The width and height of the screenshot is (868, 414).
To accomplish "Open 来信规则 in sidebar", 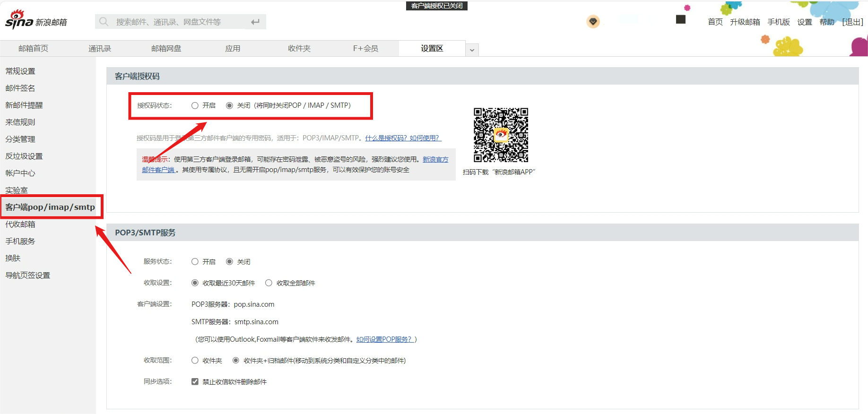I will click(20, 122).
